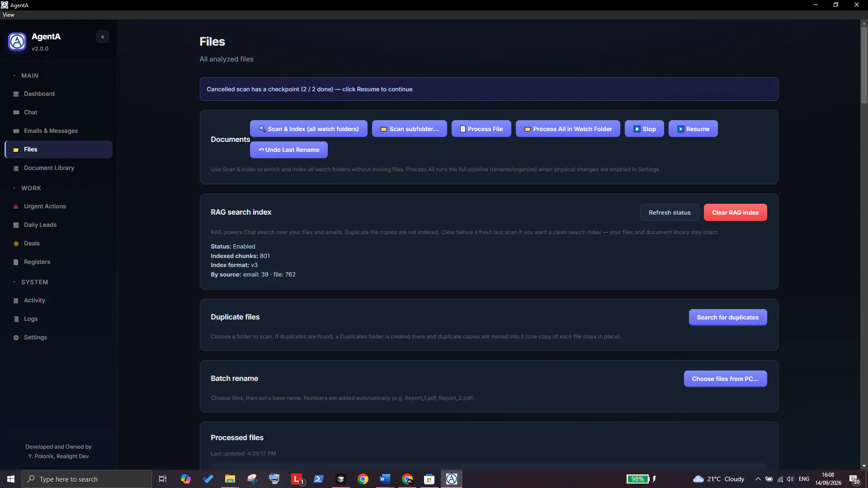Click the cancelled scan checkpoint banner
This screenshot has height=488, width=868.
pos(489,89)
